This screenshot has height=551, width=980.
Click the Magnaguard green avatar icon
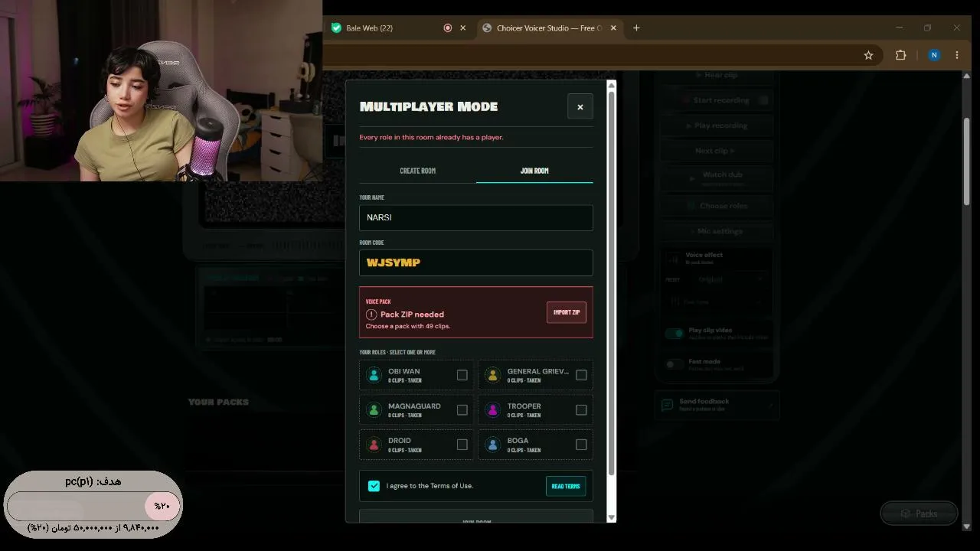click(x=374, y=410)
